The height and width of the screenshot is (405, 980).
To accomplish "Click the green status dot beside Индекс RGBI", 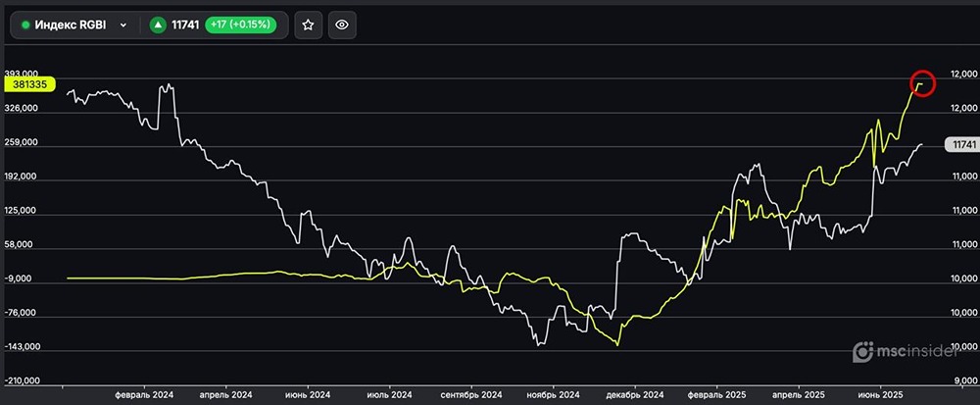I will pyautogui.click(x=25, y=25).
